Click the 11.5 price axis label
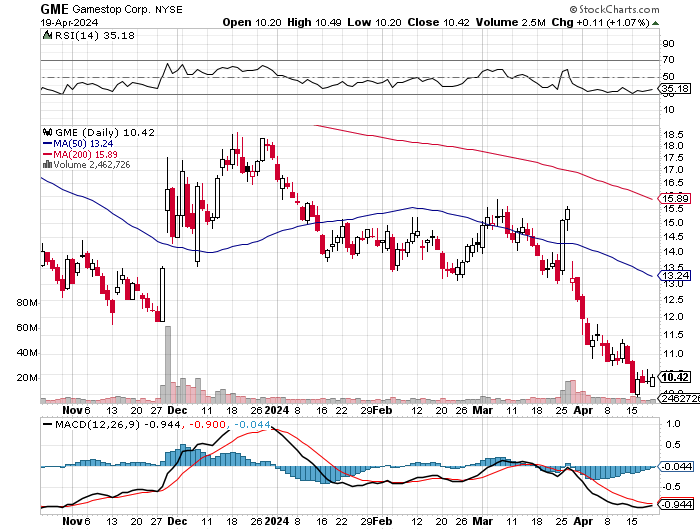This screenshot has width=700, height=530. pos(673,335)
